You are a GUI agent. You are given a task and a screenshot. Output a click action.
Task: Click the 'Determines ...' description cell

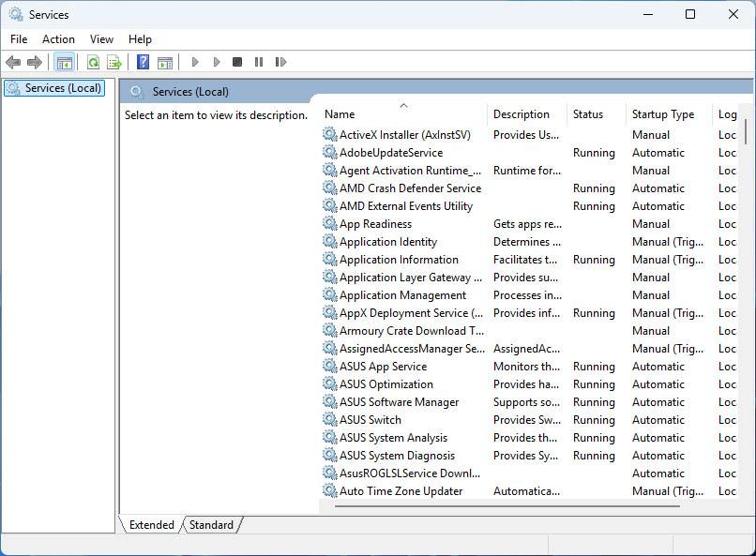(x=526, y=242)
